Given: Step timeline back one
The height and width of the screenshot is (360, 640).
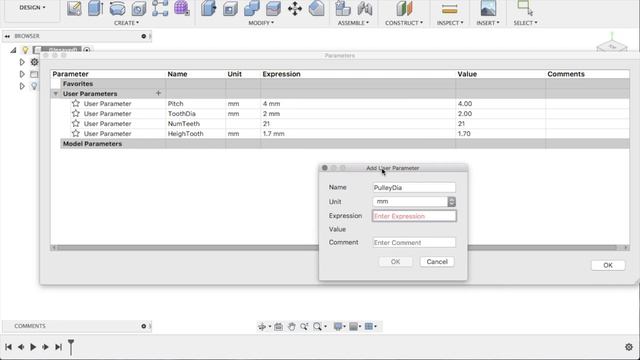Looking at the screenshot, I should [x=20, y=347].
